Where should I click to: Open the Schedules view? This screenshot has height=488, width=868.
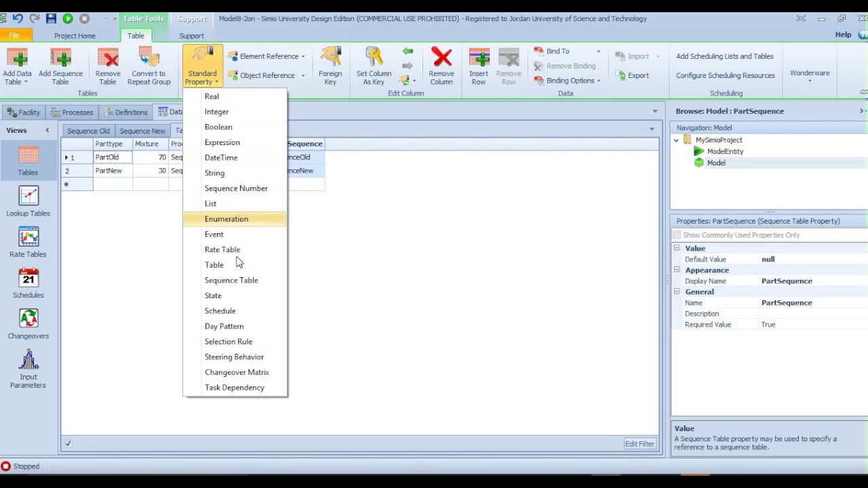(28, 284)
